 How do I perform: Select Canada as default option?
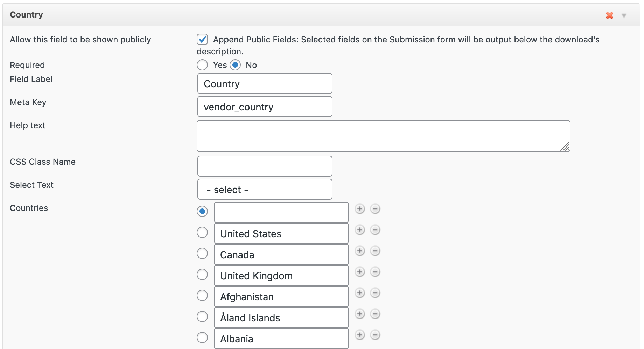(x=202, y=253)
